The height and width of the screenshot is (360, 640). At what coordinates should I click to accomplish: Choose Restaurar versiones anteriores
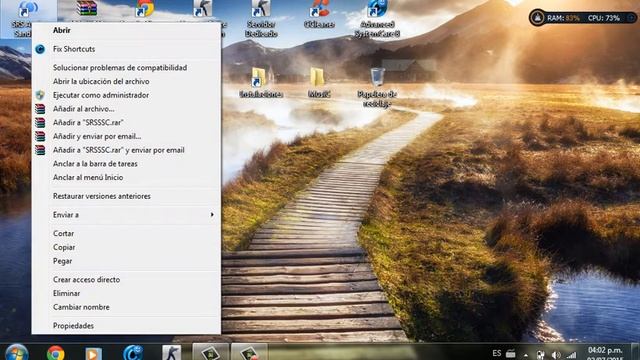click(126, 196)
